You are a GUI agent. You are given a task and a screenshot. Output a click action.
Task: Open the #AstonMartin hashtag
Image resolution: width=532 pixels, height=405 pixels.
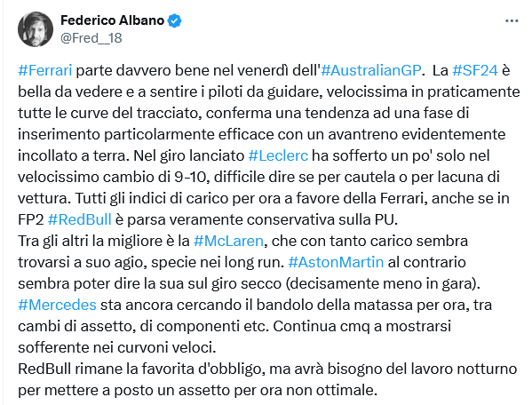click(336, 263)
